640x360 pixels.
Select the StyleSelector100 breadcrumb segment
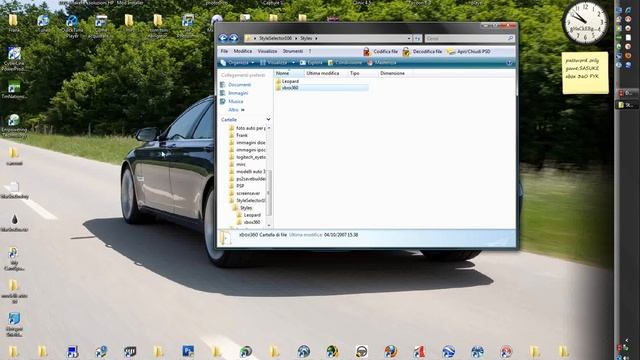[x=275, y=38]
